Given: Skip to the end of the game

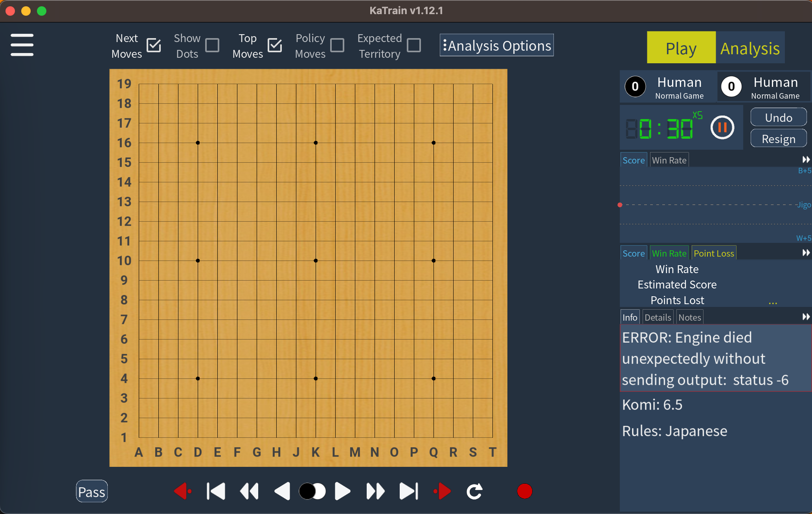Looking at the screenshot, I should pos(409,491).
